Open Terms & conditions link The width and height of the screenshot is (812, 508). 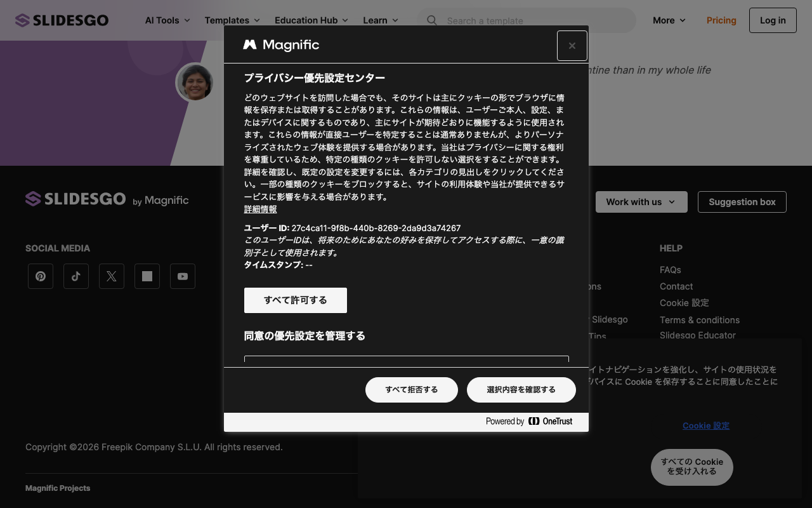(700, 320)
